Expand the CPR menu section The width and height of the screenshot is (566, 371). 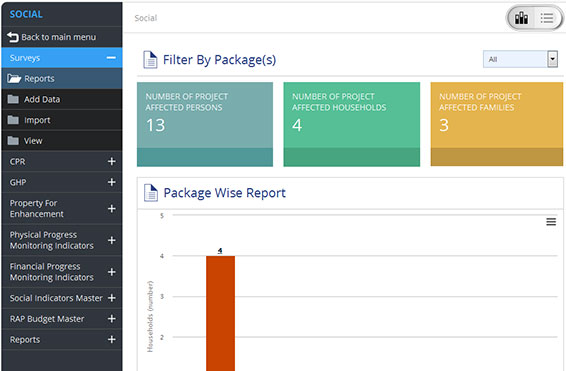[x=62, y=161]
